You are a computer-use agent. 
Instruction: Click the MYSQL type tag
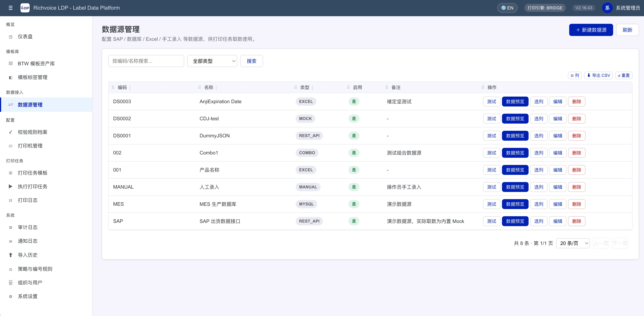(306, 204)
